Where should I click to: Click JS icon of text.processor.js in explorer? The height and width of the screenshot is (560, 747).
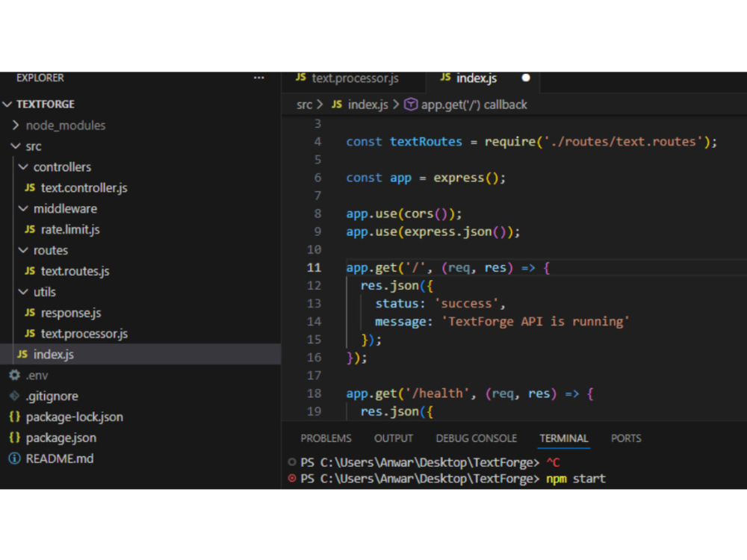pos(30,333)
